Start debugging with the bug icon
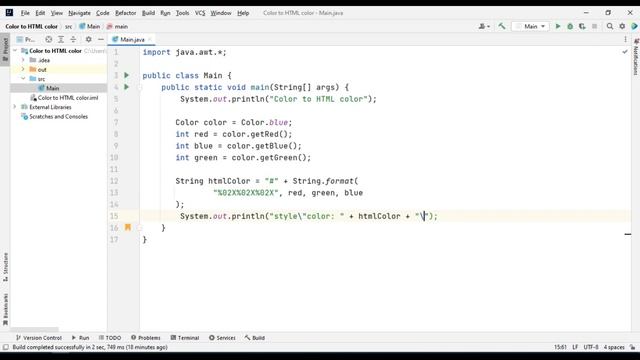Screen dimensions: 640x360 pos(570,26)
